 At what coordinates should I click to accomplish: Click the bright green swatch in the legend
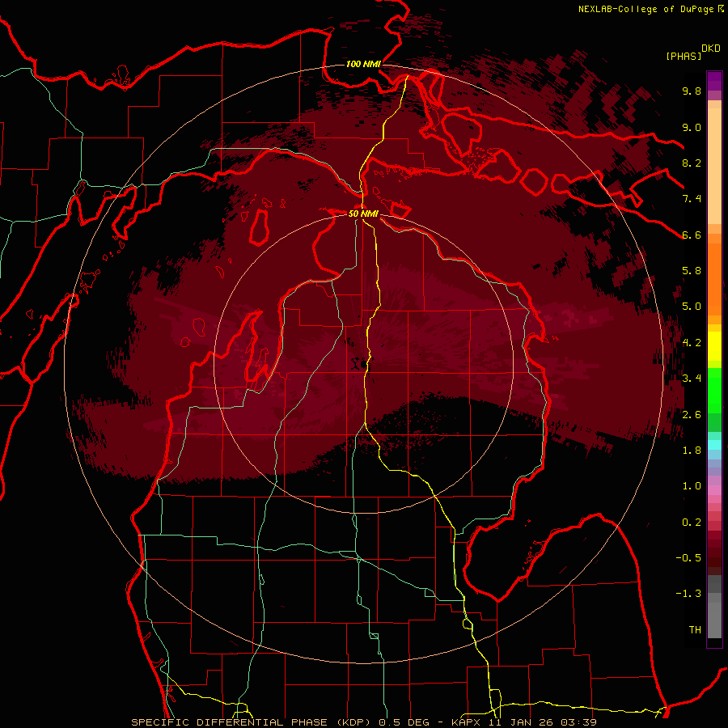714,391
